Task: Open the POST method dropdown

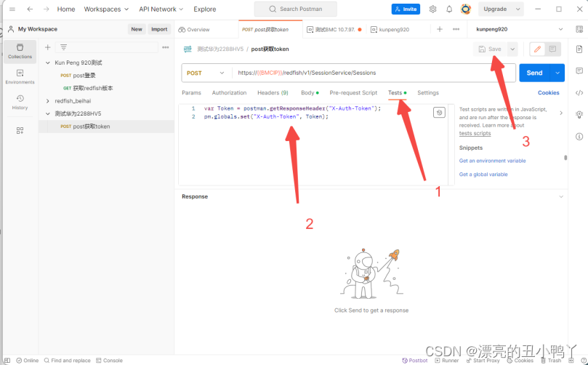Action: (206, 73)
